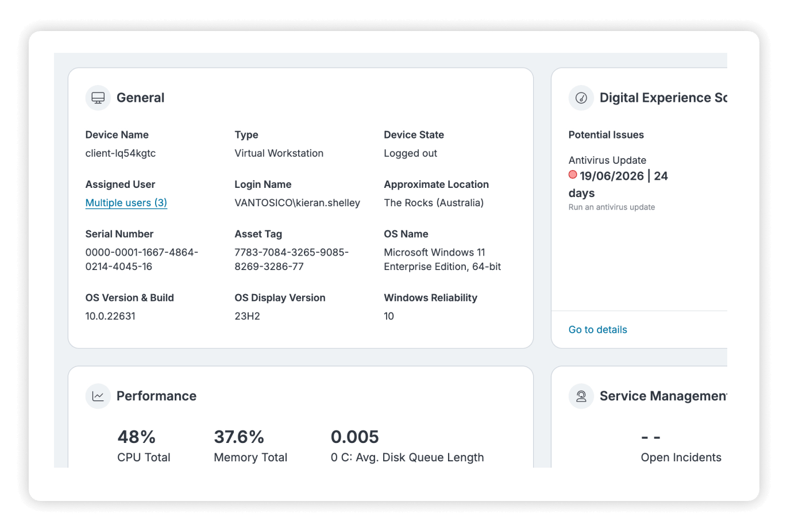Screen dimensions: 787x532
Task: Open the Go to details link
Action: [597, 330]
